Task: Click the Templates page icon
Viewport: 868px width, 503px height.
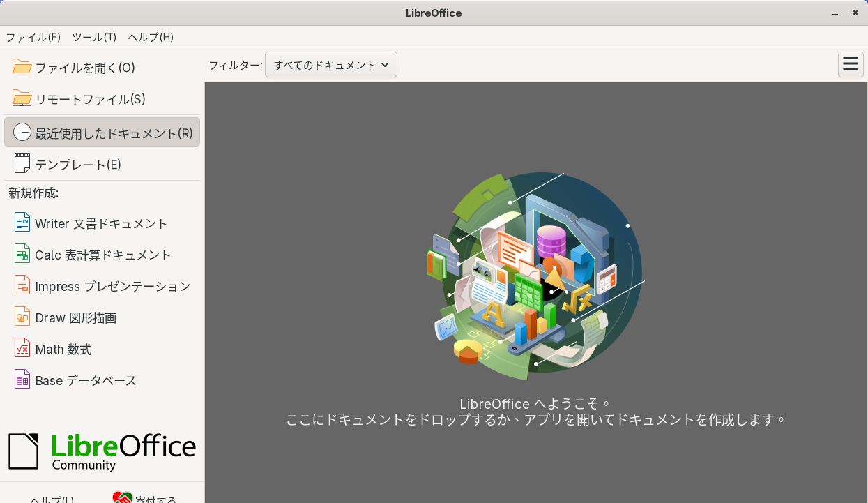Action: pyautogui.click(x=22, y=164)
